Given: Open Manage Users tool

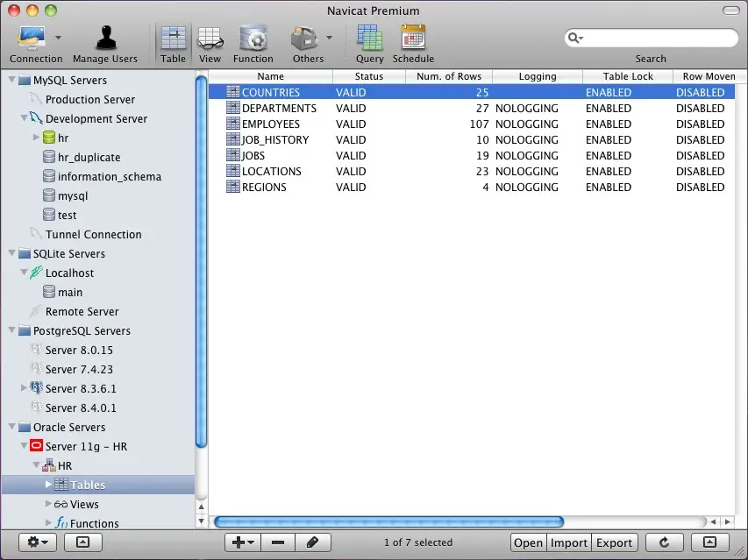Looking at the screenshot, I should tap(106, 39).
